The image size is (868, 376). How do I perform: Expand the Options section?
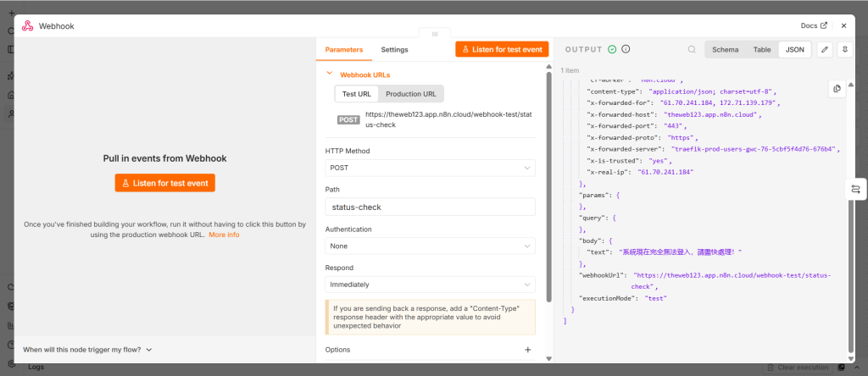(x=337, y=350)
